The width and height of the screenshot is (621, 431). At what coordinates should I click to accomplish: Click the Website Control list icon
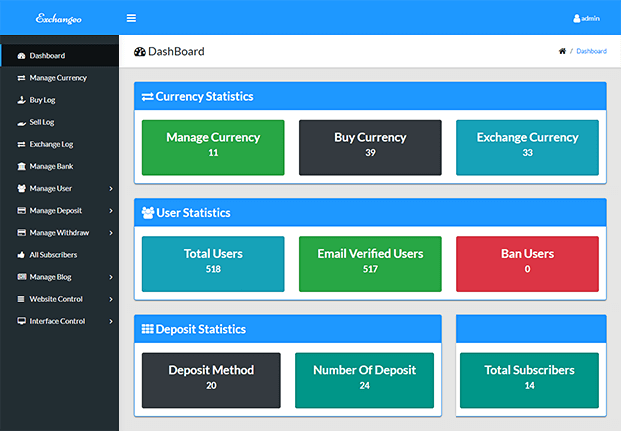[21, 299]
